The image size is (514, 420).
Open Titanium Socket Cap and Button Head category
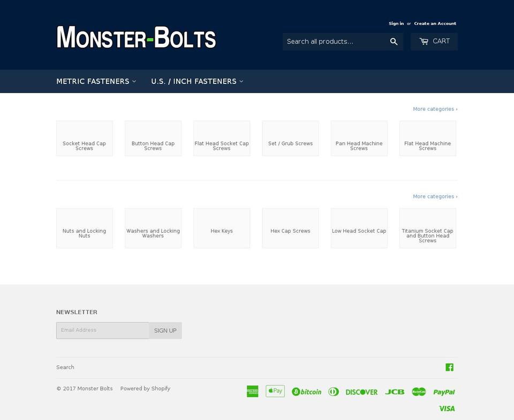428,228
